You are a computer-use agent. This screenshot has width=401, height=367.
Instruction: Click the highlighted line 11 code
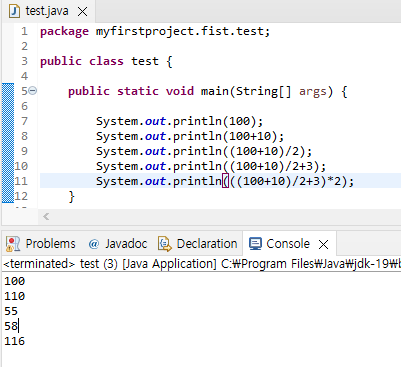click(x=225, y=181)
